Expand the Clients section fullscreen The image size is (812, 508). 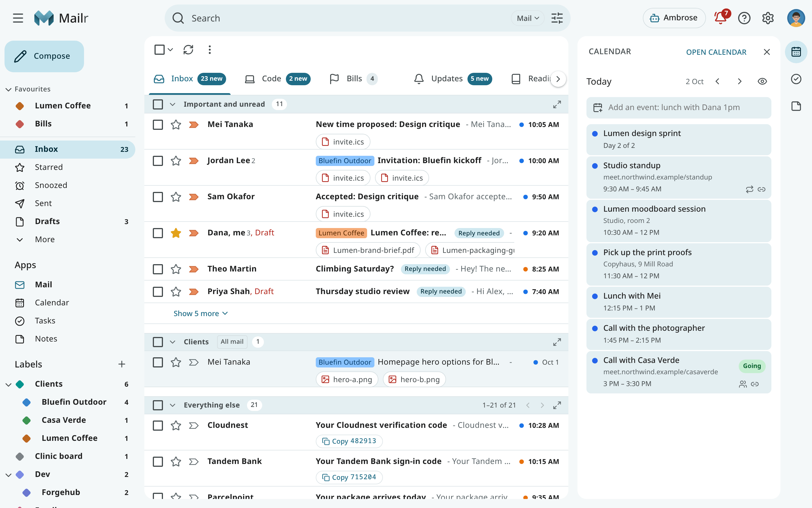tap(557, 342)
